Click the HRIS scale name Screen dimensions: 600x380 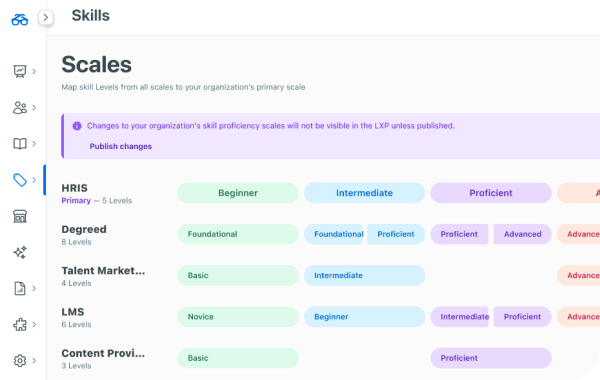(75, 188)
